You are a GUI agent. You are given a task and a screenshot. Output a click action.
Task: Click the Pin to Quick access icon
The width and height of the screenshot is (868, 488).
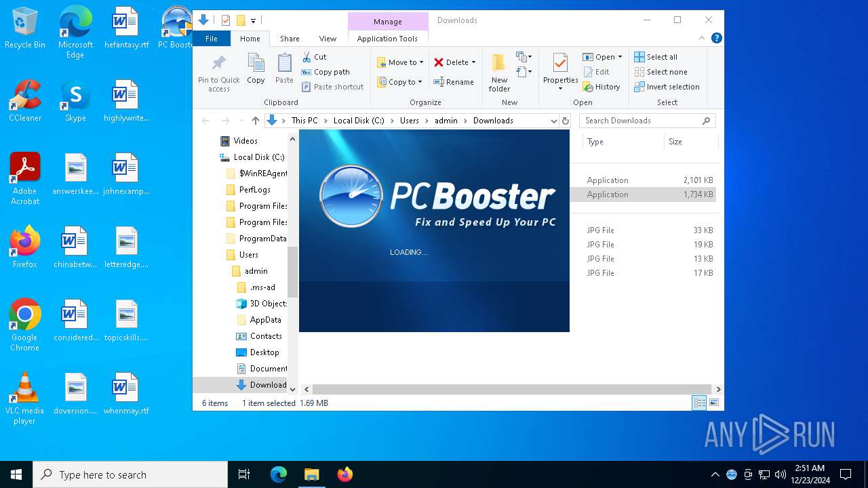(218, 63)
